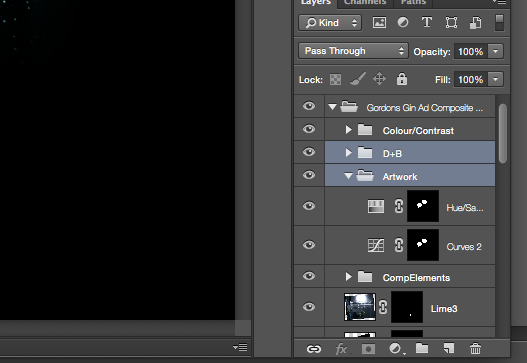This screenshot has height=363, width=527.
Task: Select the Lime3 layer name
Action: 444,309
